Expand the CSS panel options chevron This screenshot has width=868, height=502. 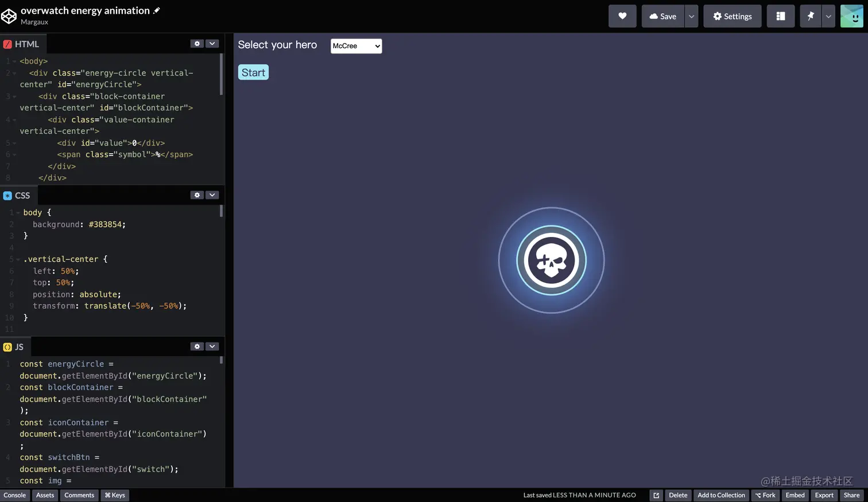coord(212,195)
